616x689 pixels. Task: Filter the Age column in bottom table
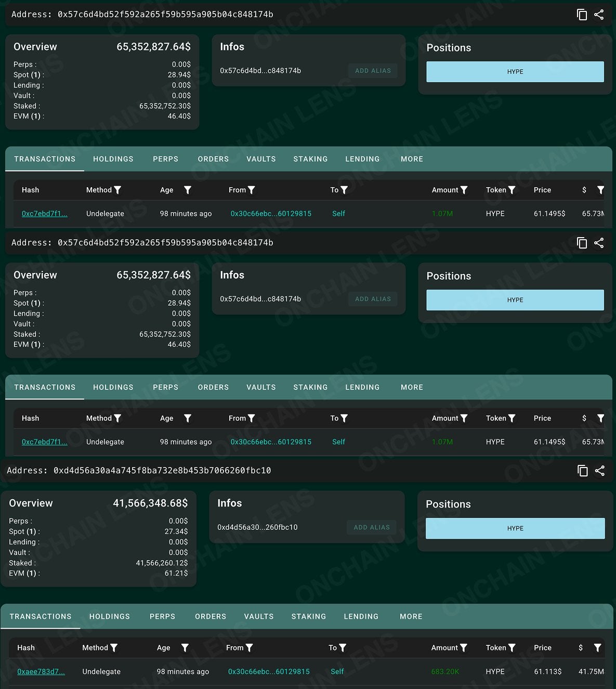[x=185, y=648]
